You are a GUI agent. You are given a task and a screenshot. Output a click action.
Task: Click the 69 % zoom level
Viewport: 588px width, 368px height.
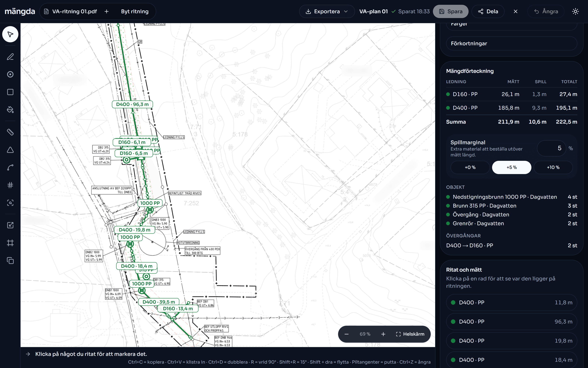point(365,334)
